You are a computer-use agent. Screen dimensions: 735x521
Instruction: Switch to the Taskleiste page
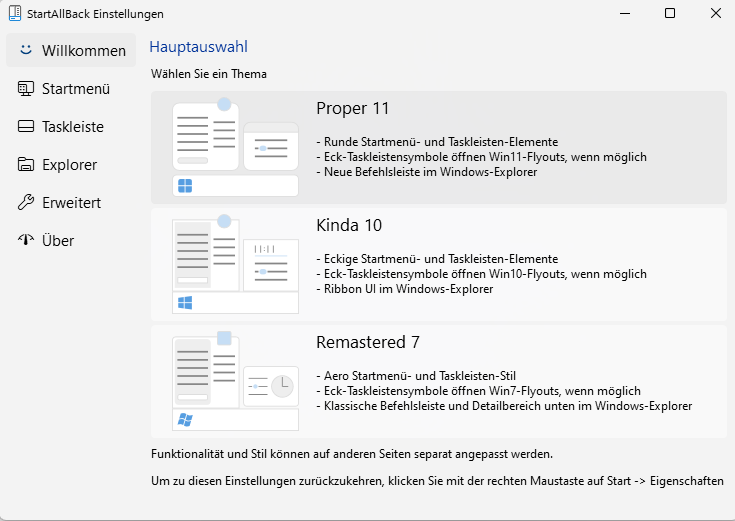coord(72,127)
